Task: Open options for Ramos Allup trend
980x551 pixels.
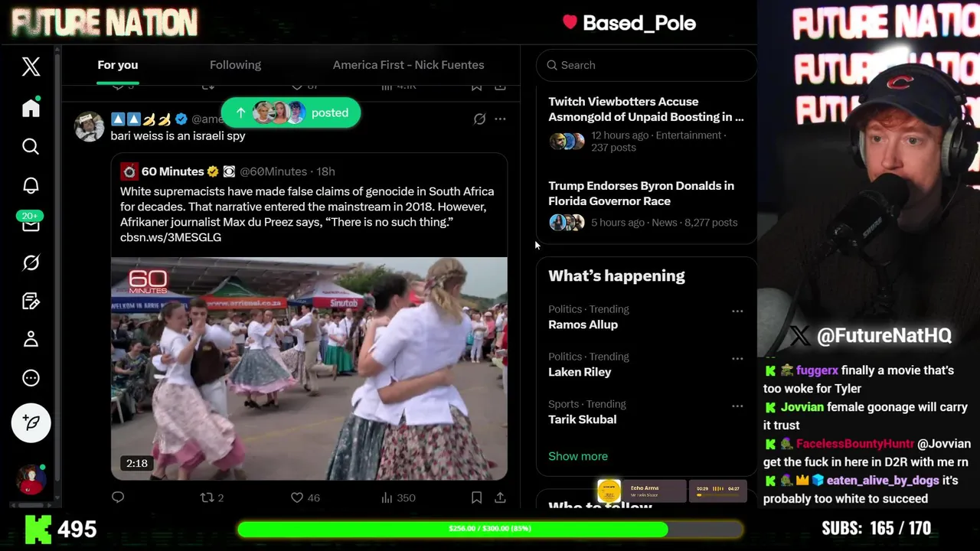Action: pyautogui.click(x=737, y=311)
